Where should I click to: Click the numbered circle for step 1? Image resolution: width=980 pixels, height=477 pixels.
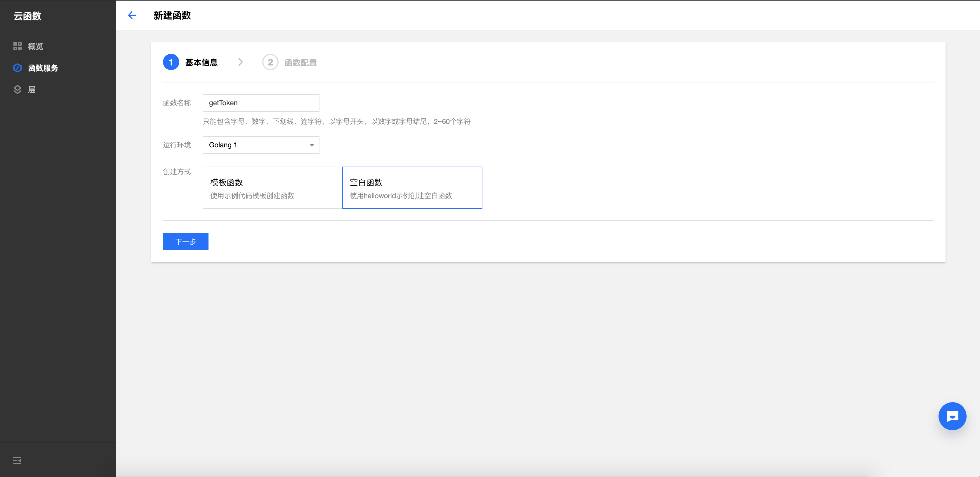(171, 62)
